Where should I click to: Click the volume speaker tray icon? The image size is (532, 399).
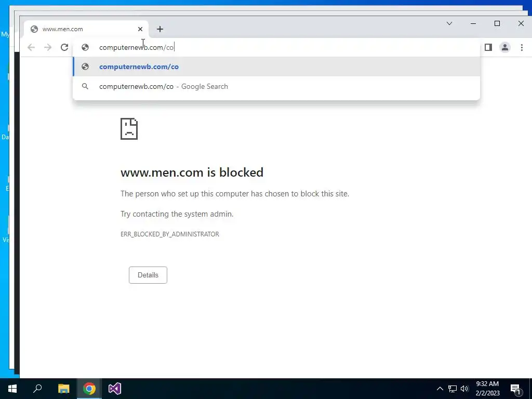pyautogui.click(x=464, y=389)
